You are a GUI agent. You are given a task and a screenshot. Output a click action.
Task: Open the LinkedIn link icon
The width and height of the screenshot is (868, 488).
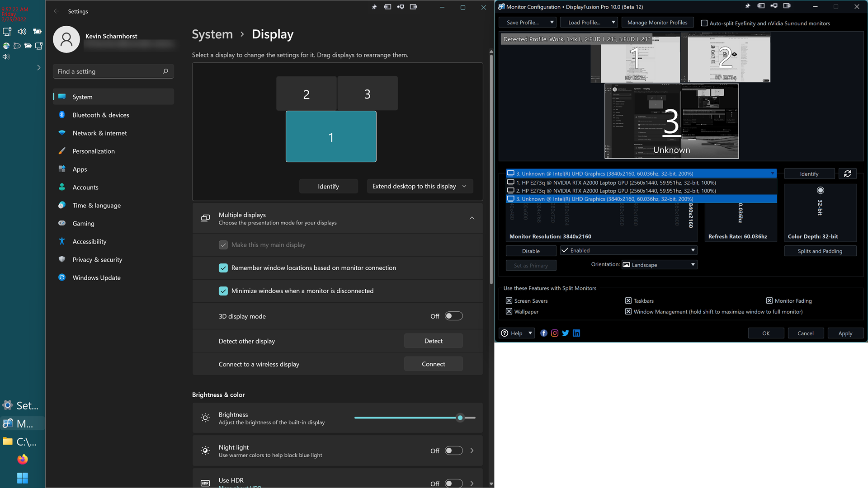click(x=576, y=333)
